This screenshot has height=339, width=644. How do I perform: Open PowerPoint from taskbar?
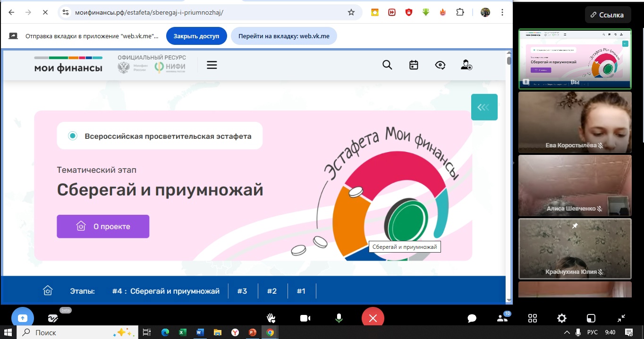tap(252, 332)
